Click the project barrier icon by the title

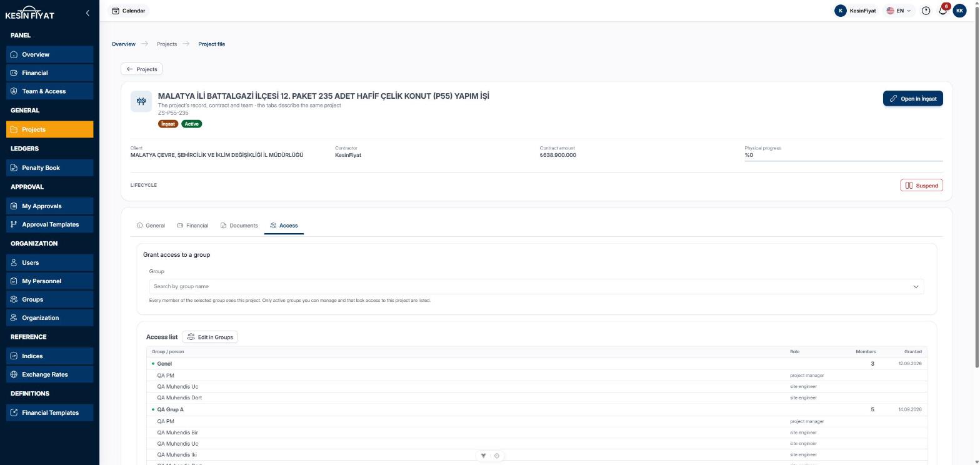tap(141, 102)
